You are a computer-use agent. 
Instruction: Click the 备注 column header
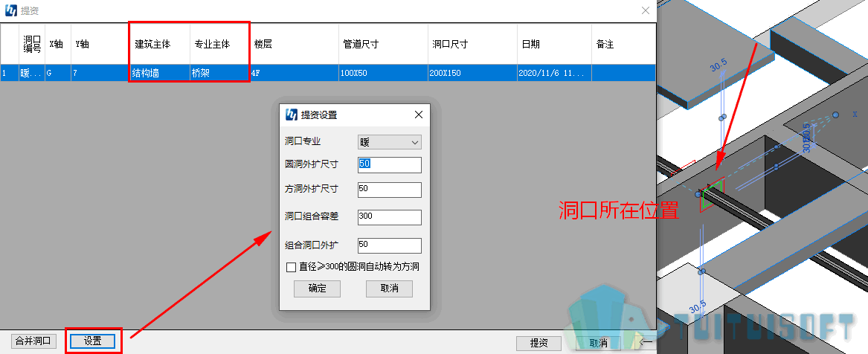pyautogui.click(x=624, y=44)
